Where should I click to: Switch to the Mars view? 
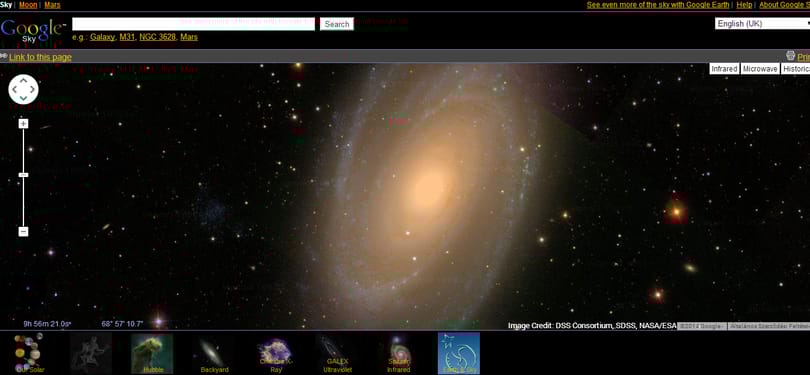coord(53,5)
